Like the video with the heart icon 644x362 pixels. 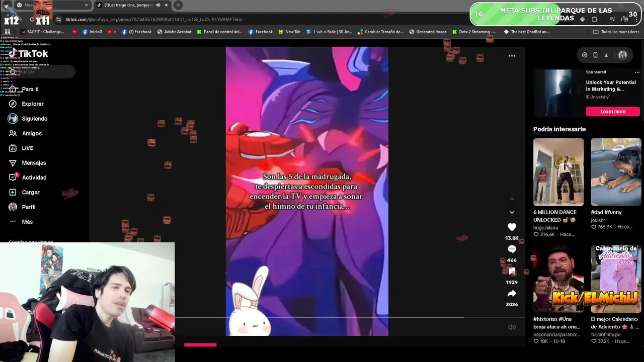pos(512,227)
